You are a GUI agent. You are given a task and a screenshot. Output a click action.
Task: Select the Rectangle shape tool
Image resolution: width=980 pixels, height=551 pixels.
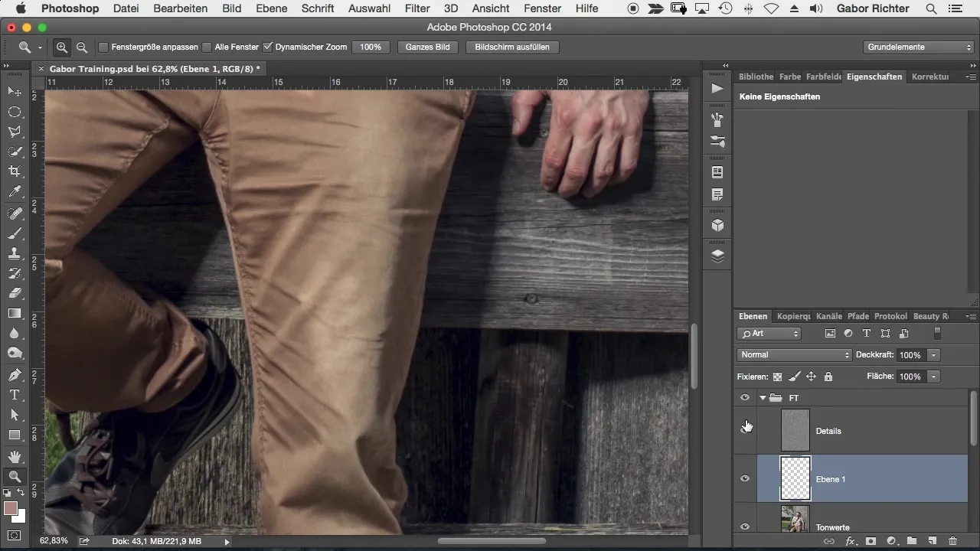[x=15, y=435]
